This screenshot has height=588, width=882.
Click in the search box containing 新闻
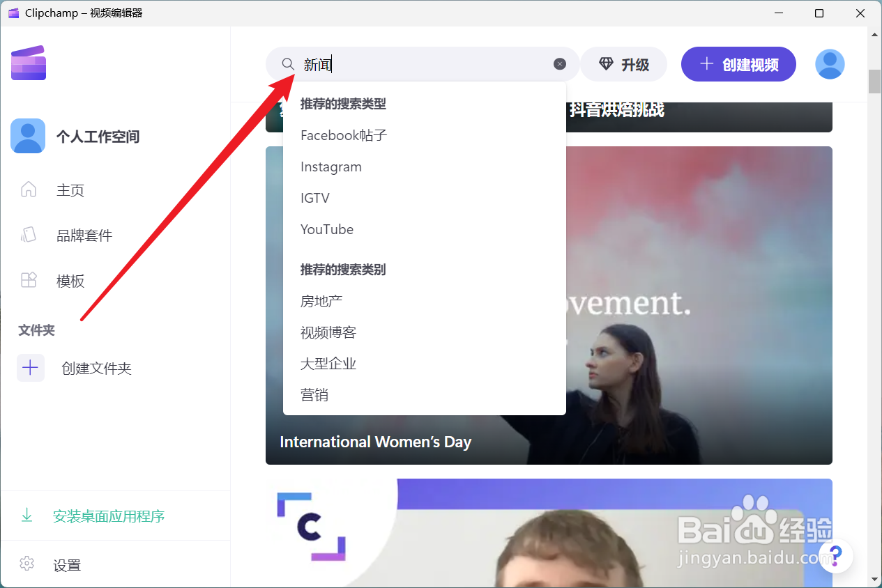coord(423,64)
